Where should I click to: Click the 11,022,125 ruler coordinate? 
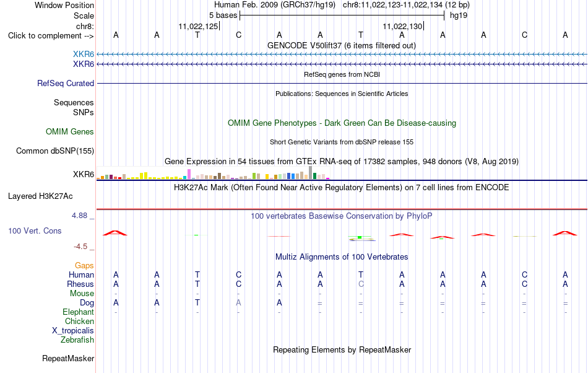click(198, 26)
